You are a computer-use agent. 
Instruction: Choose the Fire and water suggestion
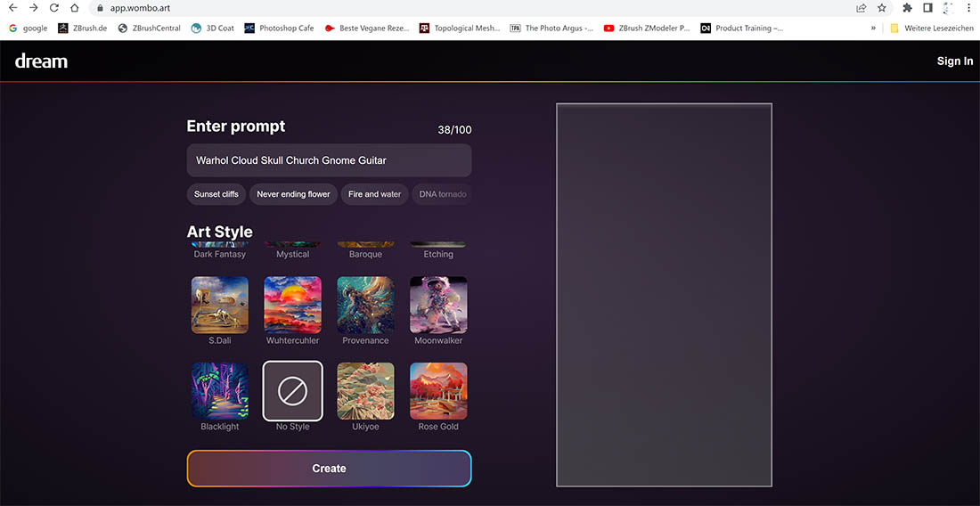374,194
